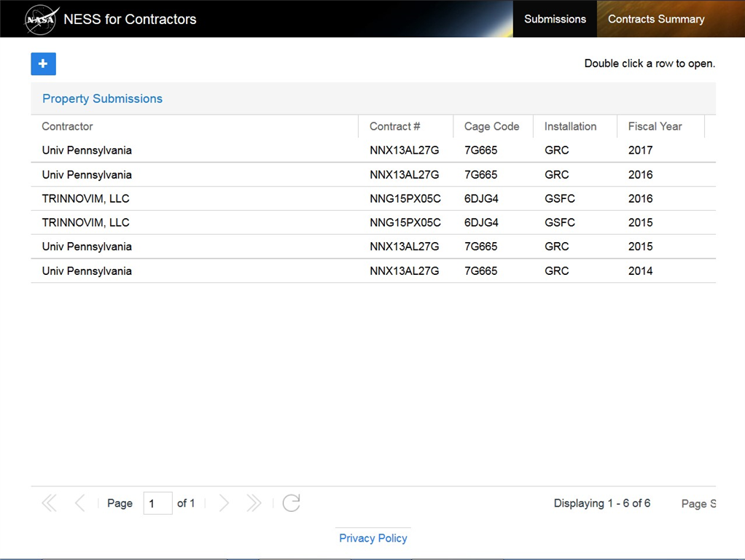This screenshot has height=560, width=745.
Task: Go to previous page arrow
Action: point(79,503)
